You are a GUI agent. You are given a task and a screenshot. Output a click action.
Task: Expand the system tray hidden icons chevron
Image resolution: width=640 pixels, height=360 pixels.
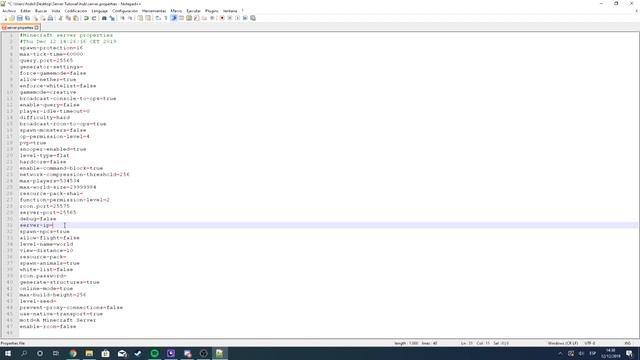coord(560,353)
